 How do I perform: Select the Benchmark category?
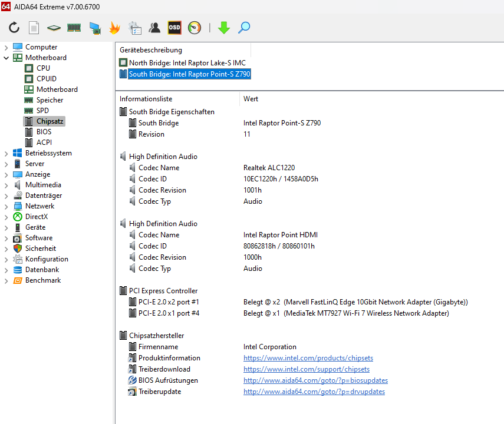point(43,280)
